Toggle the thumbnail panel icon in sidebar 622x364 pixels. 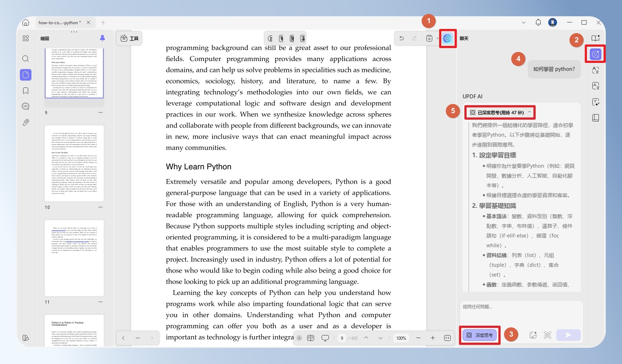click(26, 75)
